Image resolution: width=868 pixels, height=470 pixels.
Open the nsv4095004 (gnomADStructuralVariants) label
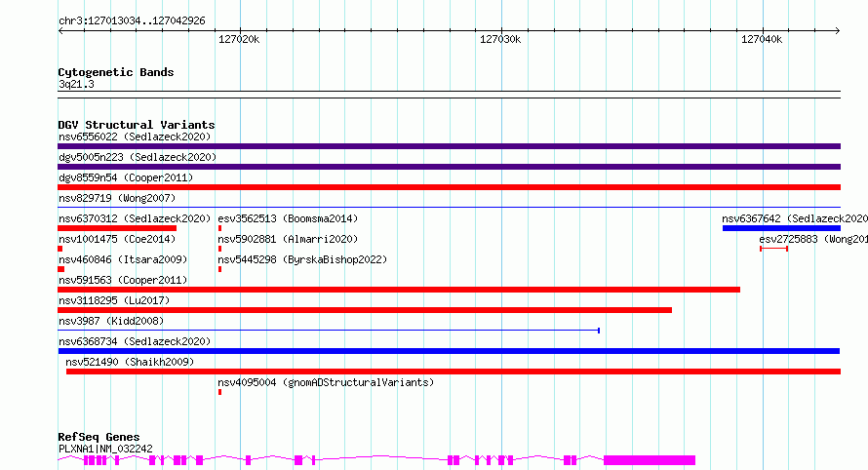tap(326, 382)
